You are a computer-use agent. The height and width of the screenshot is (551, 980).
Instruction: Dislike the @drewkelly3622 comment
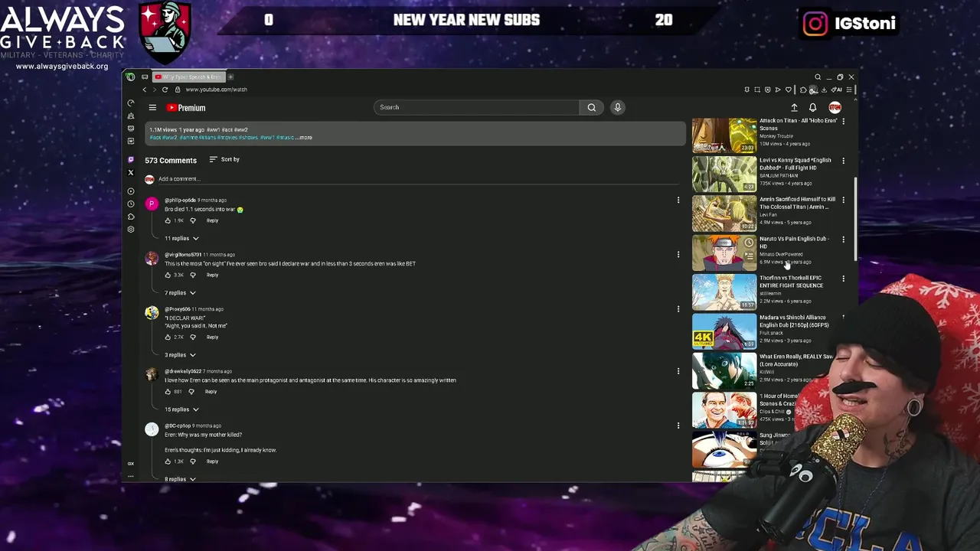click(191, 391)
